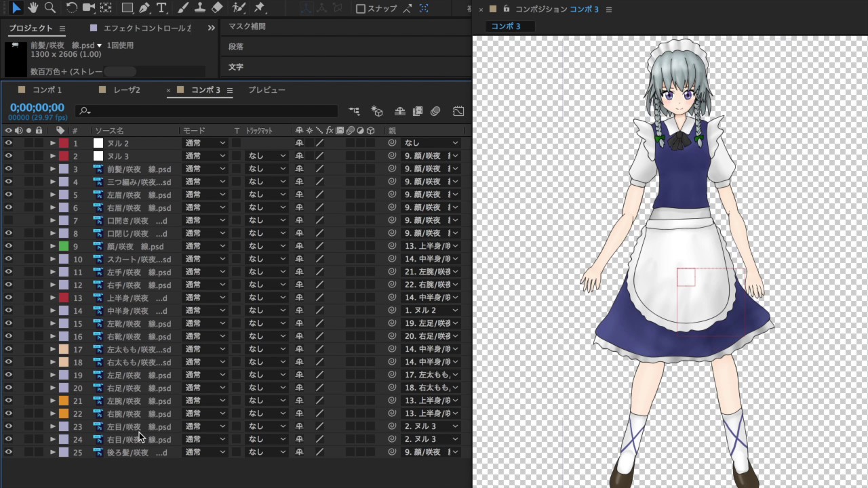Click the current time 0;00;00;00 display
868x488 pixels.
(37, 108)
